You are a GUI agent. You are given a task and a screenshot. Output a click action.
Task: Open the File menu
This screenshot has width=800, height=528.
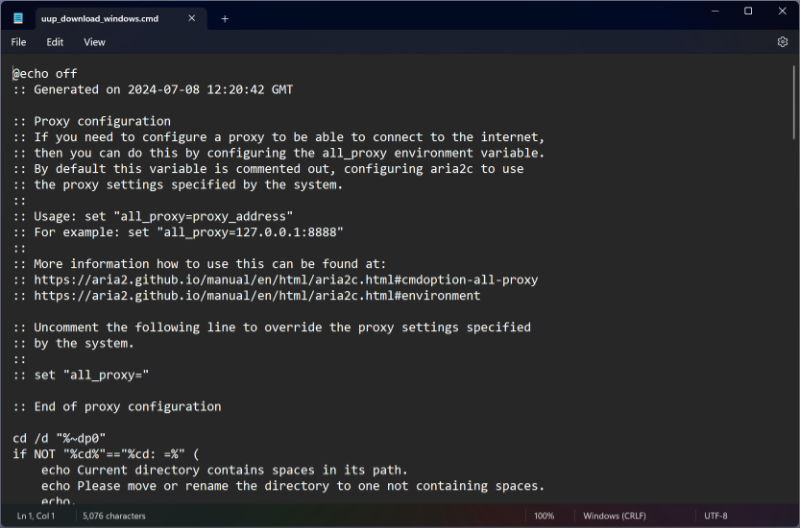[19, 42]
